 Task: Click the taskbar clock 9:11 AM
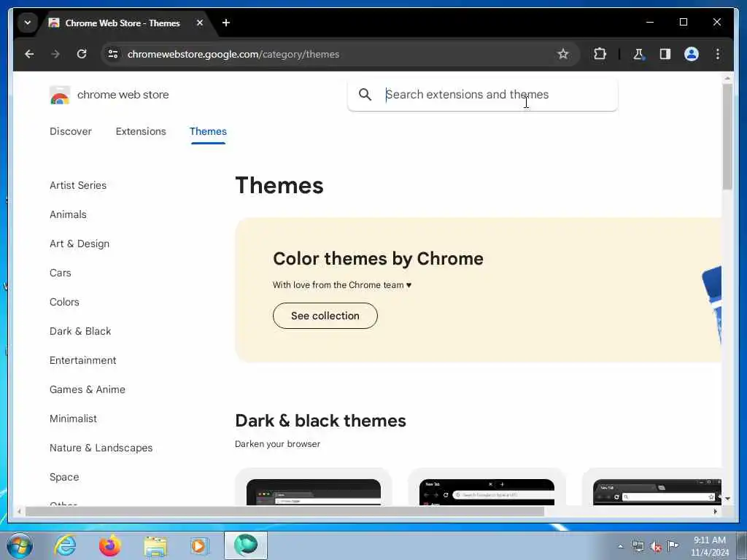709,540
